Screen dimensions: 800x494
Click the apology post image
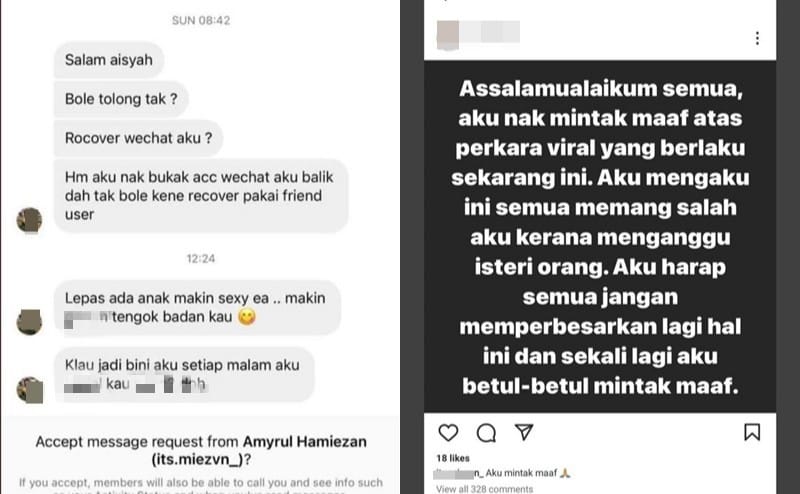[x=600, y=236]
